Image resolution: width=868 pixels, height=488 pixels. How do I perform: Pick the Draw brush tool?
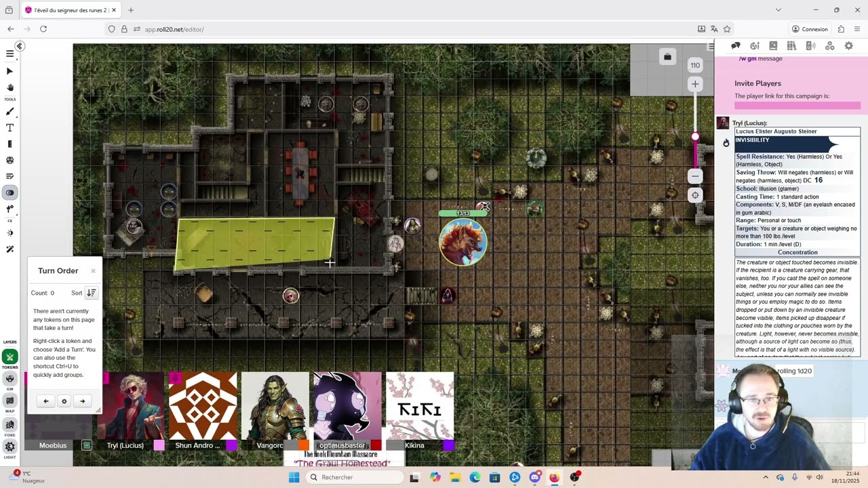pos(9,112)
